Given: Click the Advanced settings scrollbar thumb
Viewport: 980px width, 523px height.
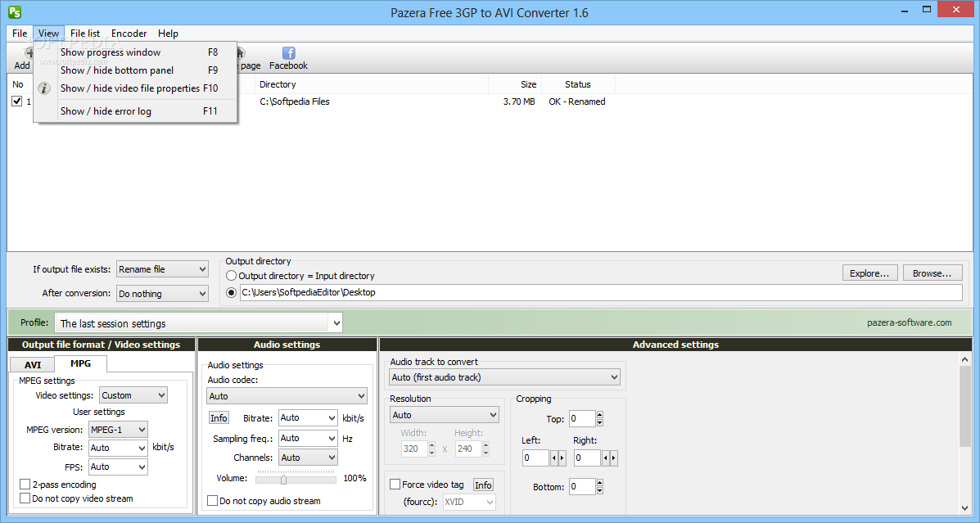Looking at the screenshot, I should click(x=965, y=406).
